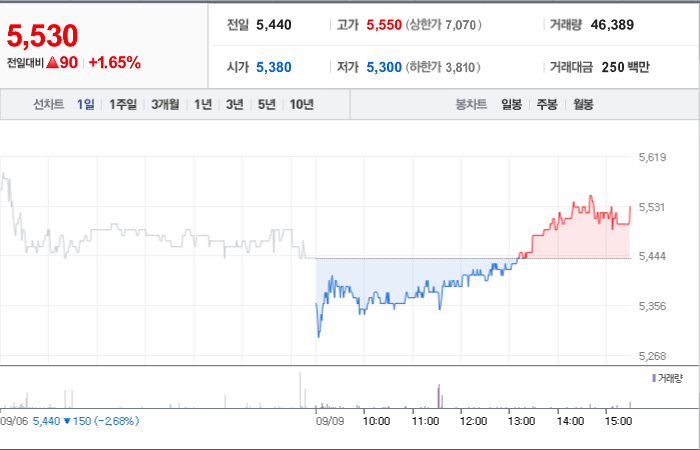Click the 14:00 time axis label

pyautogui.click(x=571, y=421)
